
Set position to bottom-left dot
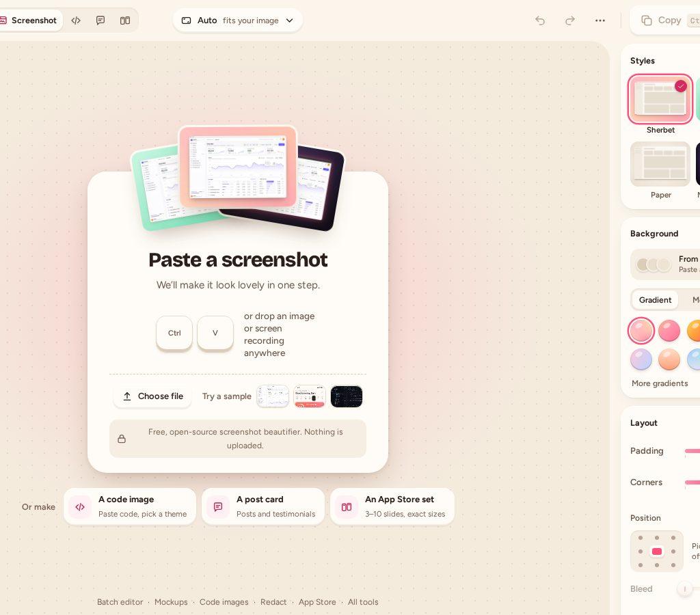(641, 565)
